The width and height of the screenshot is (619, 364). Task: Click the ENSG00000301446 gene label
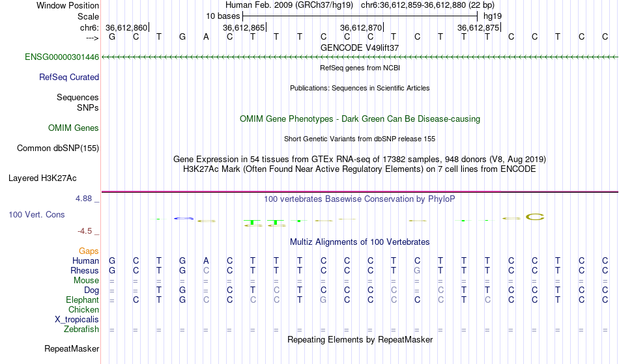pos(62,57)
